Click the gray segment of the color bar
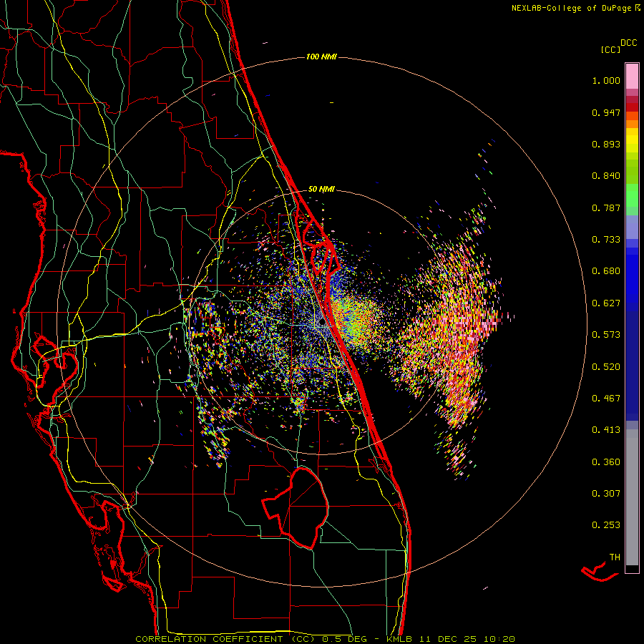This screenshot has height=644, width=644. [632, 497]
